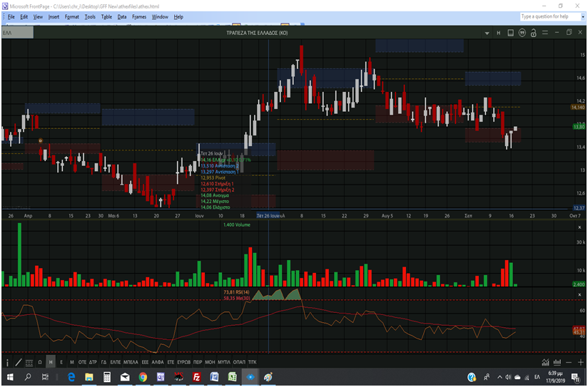Open the Table menu
Screen dimensions: 588x387
[x=106, y=16]
